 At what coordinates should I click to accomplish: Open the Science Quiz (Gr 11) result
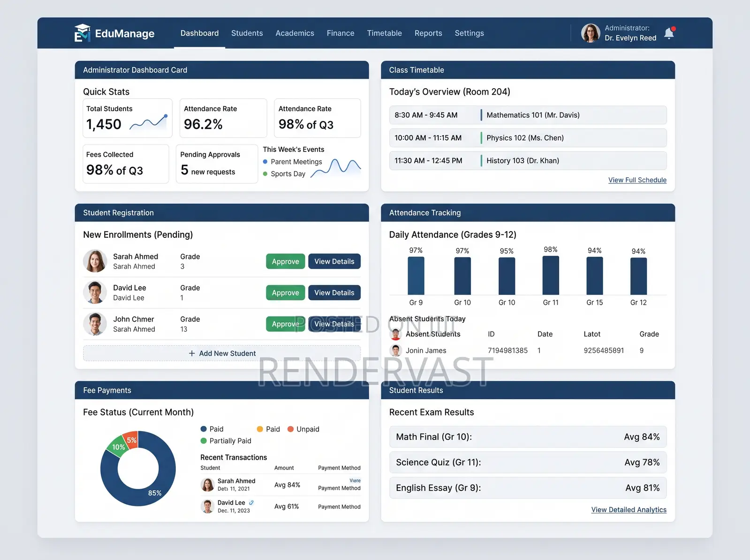coord(528,462)
